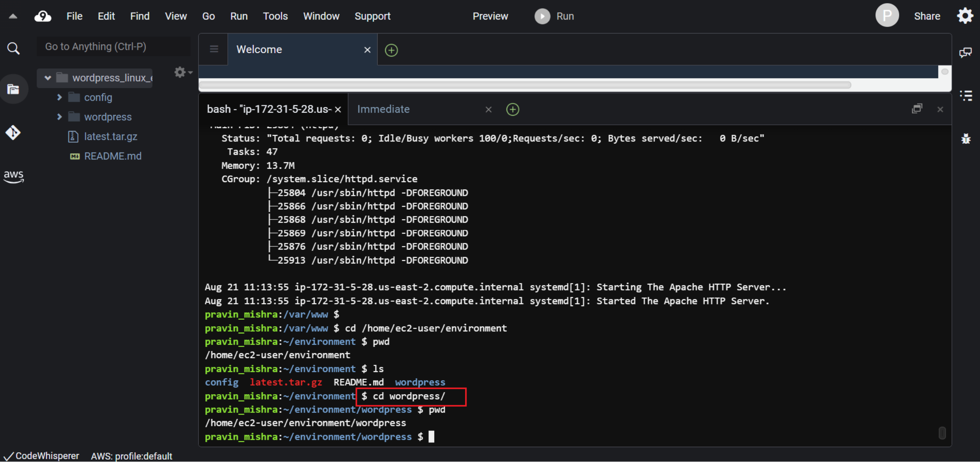Screen dimensions: 980x462
Task: Open the Find menu
Action: tap(140, 16)
